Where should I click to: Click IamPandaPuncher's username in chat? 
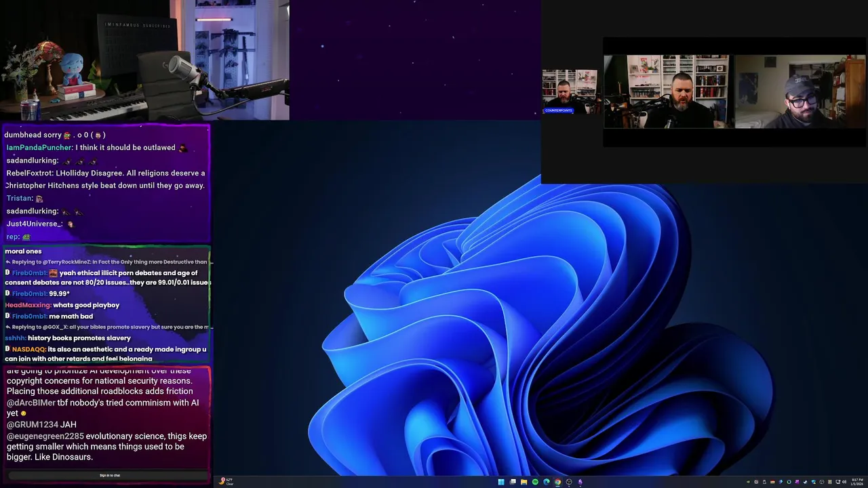(x=39, y=147)
